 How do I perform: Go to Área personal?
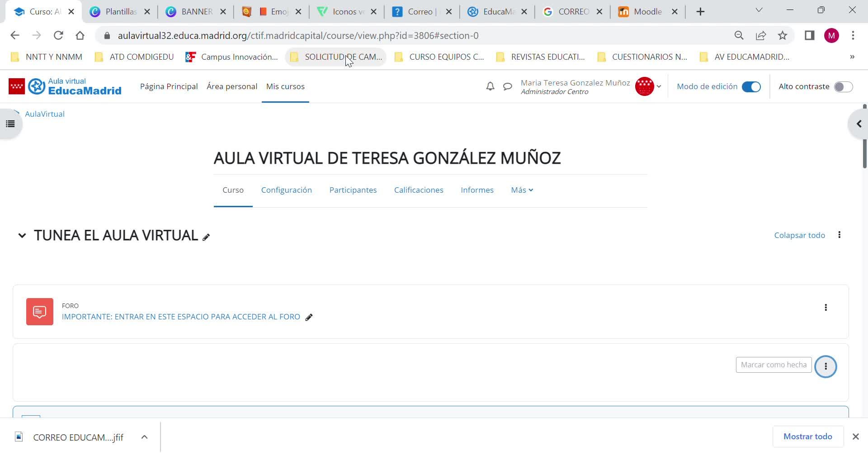click(x=232, y=86)
